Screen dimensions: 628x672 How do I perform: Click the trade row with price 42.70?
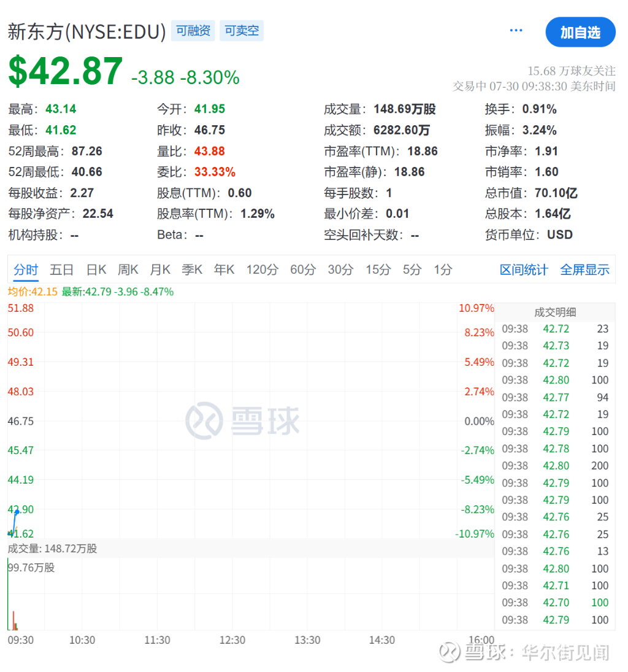(555, 603)
